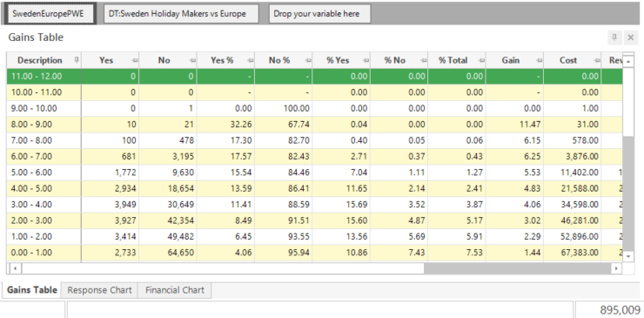The image size is (644, 318).
Task: Click the pin icon in the Yes % column
Action: point(250,60)
